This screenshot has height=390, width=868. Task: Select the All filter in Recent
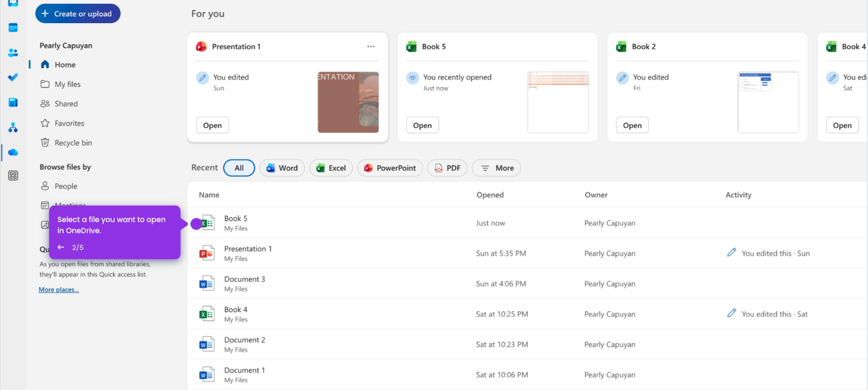point(239,168)
